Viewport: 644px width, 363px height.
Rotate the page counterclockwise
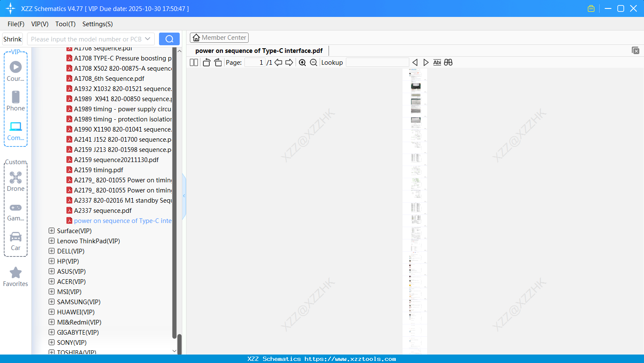click(206, 63)
